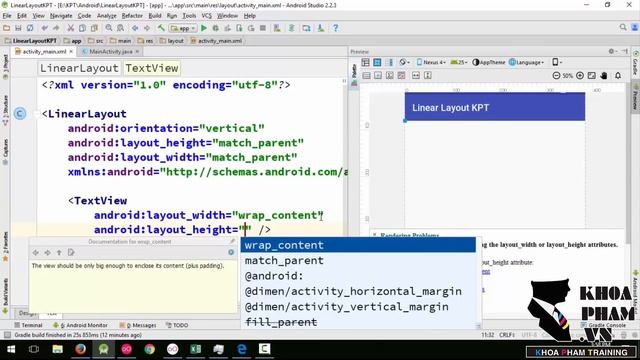Select the activity_main.xml editor tab

tap(44, 51)
